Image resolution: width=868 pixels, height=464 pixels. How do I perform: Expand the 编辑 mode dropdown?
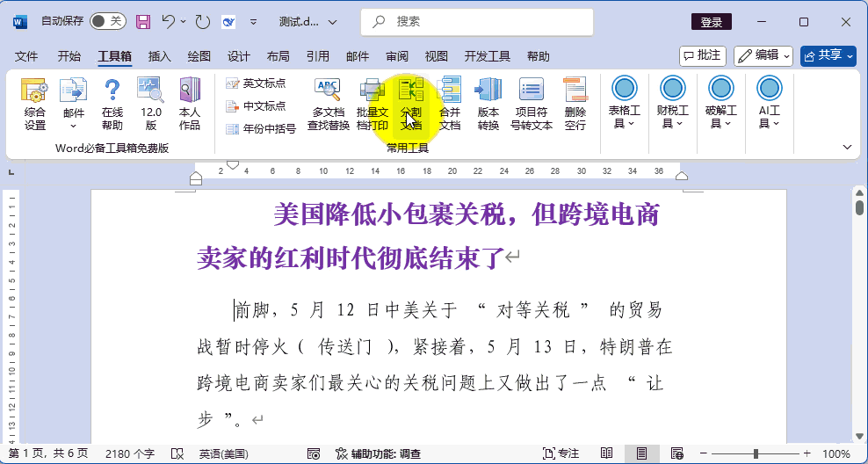point(763,55)
